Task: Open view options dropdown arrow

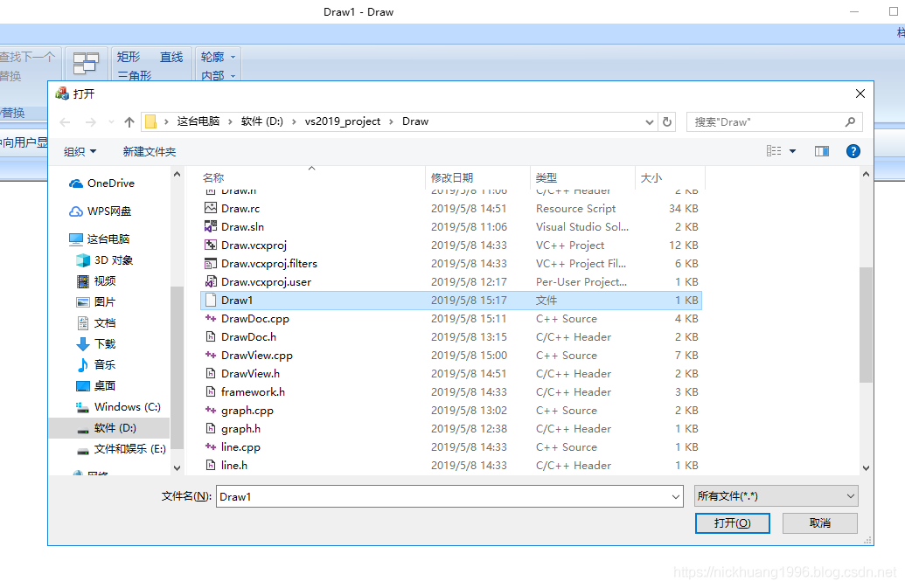Action: pos(792,151)
